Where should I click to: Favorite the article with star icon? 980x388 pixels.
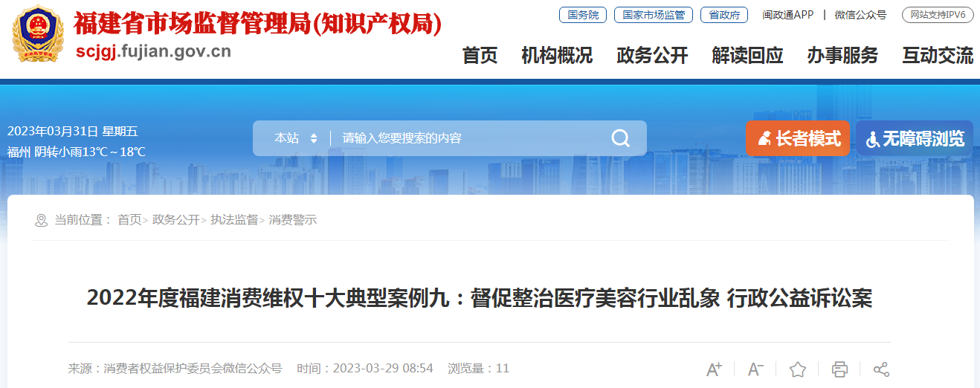(x=798, y=369)
